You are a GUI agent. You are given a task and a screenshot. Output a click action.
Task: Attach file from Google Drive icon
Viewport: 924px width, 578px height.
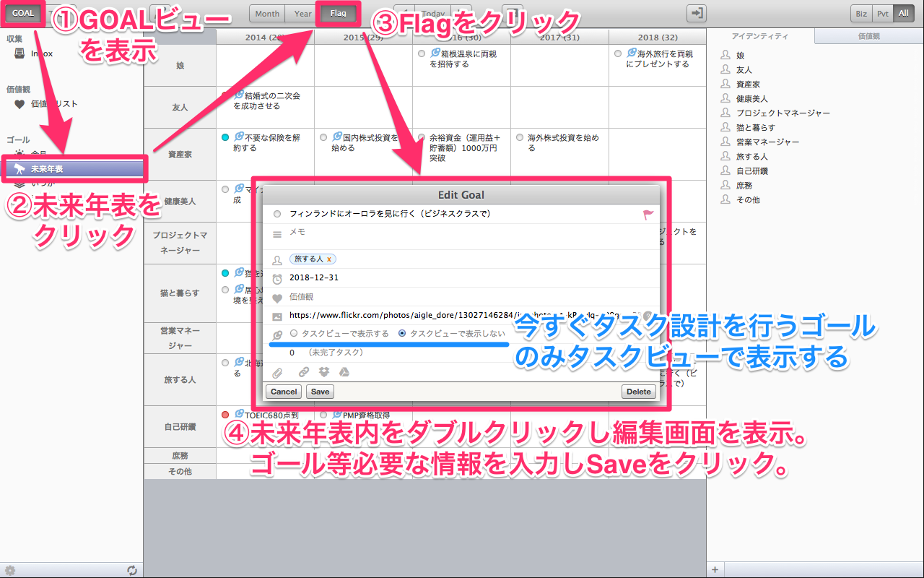pyautogui.click(x=345, y=372)
